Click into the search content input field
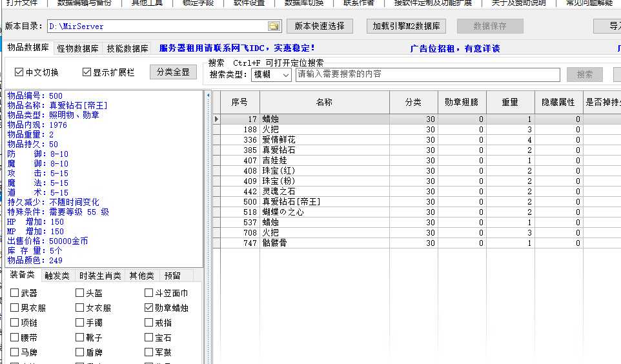 click(x=426, y=75)
